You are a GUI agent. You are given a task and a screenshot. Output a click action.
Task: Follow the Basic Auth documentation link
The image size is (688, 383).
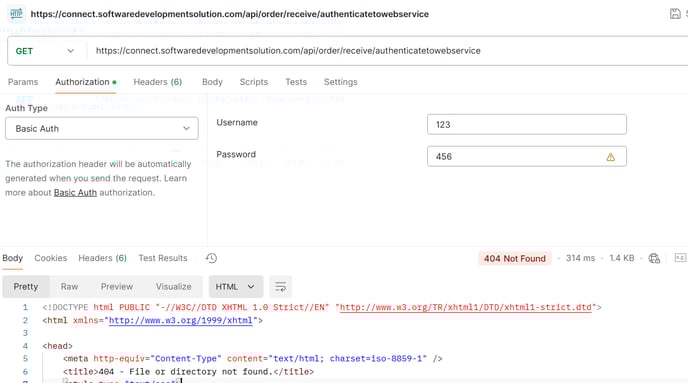point(75,193)
